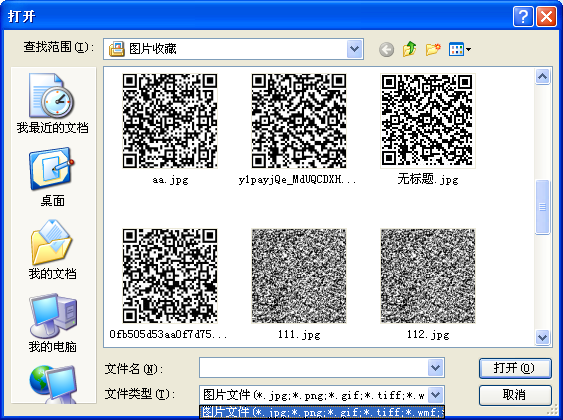Click the 111.jpg file name
Image resolution: width=563 pixels, height=420 pixels.
pyautogui.click(x=299, y=335)
